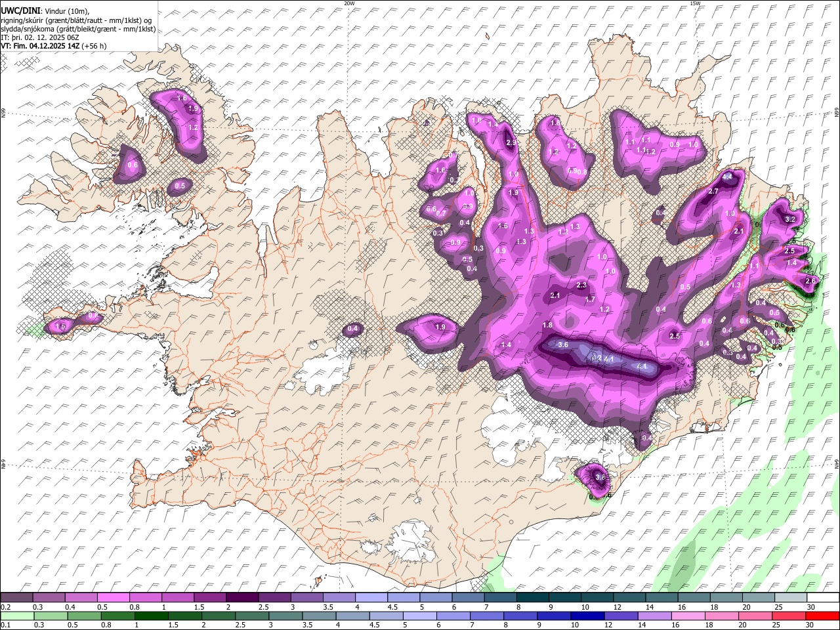Image resolution: width=840 pixels, height=630 pixels.
Task: Click the '4.5' label under the upper legend row
Action: 392,607
